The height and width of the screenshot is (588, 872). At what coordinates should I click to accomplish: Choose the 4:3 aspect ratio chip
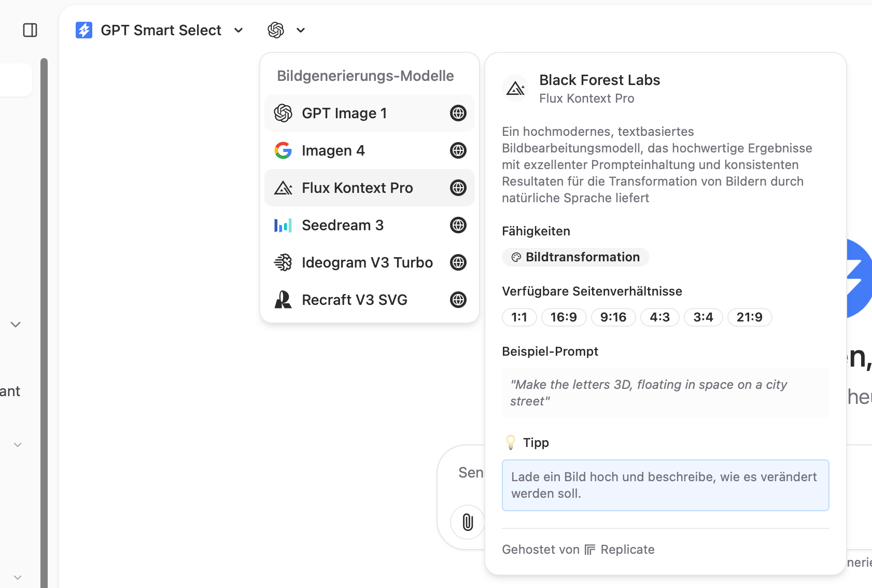(660, 317)
